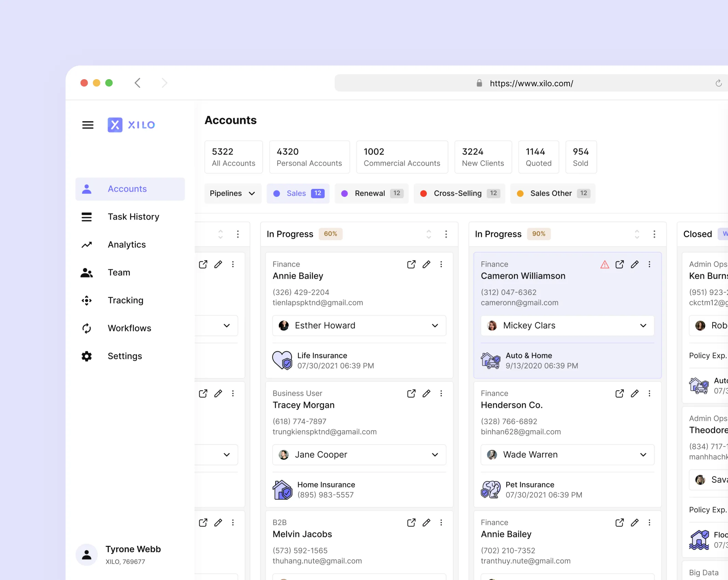728x580 pixels.
Task: Open Workflows from the sidebar
Action: coord(129,328)
